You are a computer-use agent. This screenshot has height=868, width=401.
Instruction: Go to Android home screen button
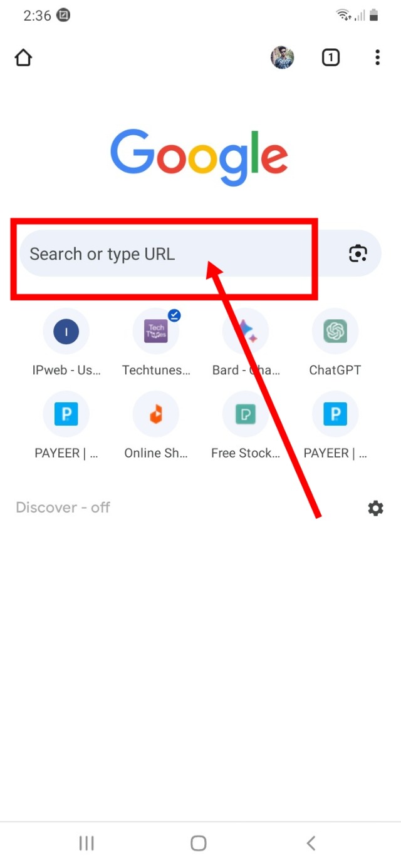[199, 843]
